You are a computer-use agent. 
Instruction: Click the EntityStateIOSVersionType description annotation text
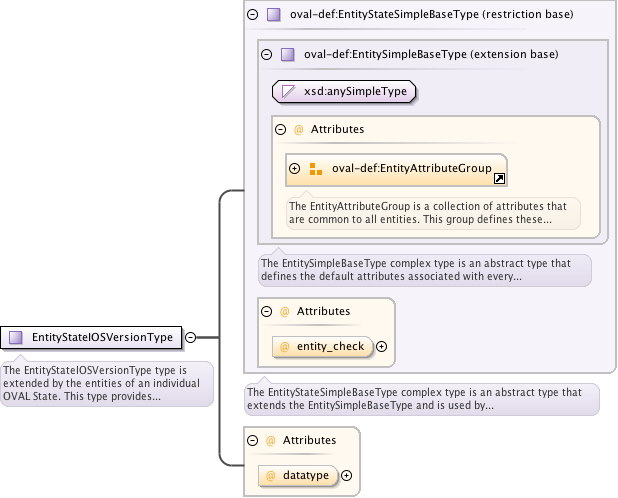point(105,383)
